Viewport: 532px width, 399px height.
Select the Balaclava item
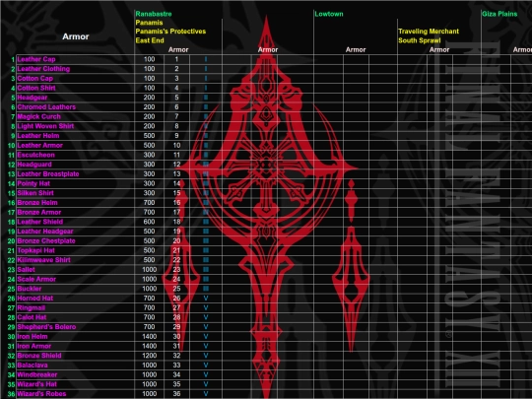pyautogui.click(x=33, y=366)
